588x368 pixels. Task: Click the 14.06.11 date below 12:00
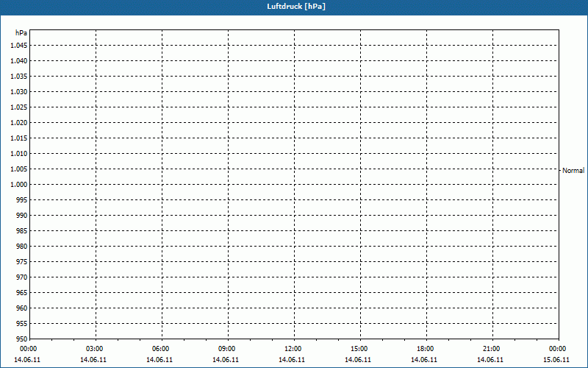coord(292,360)
